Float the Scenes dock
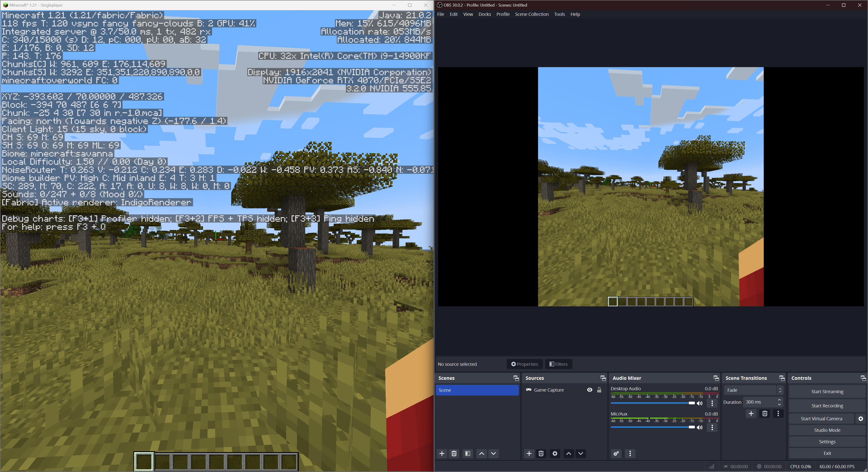 (516, 378)
